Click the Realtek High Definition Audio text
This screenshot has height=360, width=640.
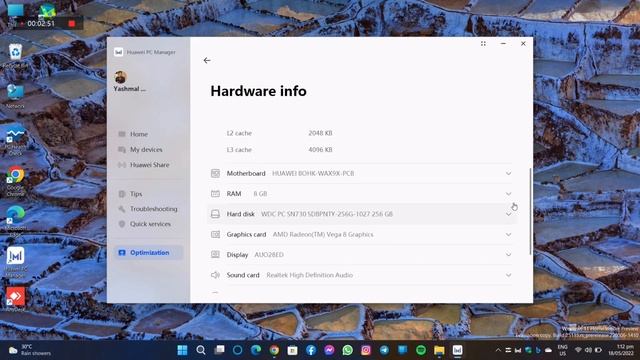(x=309, y=275)
